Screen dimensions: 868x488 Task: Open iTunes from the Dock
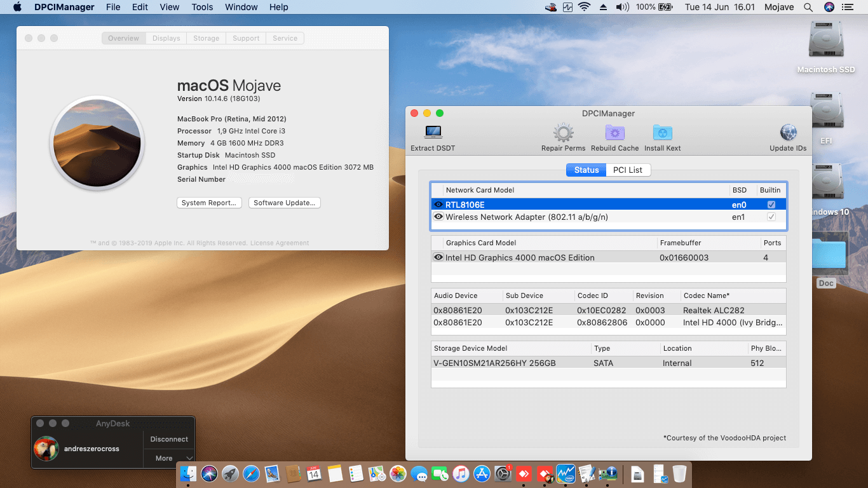click(461, 473)
